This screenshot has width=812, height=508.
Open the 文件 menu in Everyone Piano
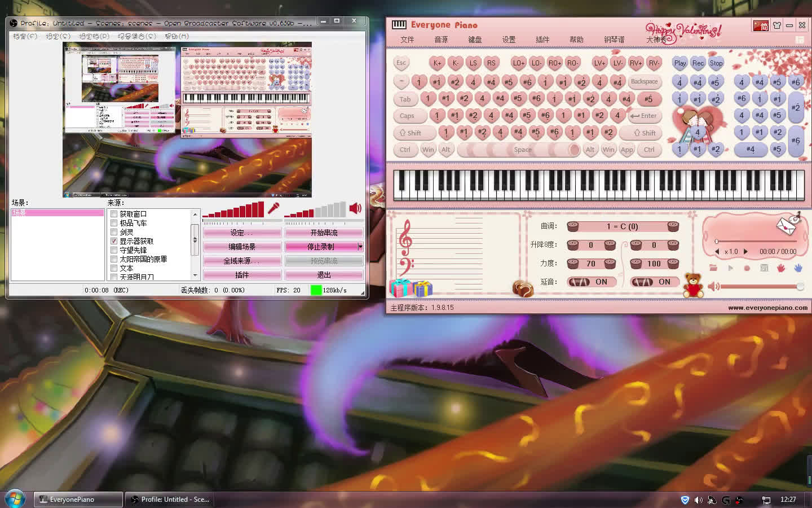pos(407,40)
